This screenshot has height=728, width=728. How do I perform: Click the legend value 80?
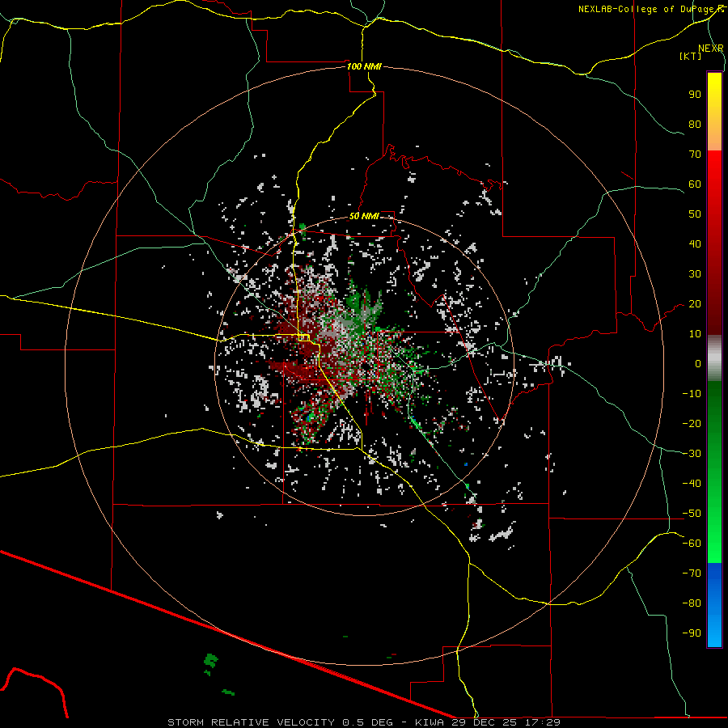click(x=695, y=124)
